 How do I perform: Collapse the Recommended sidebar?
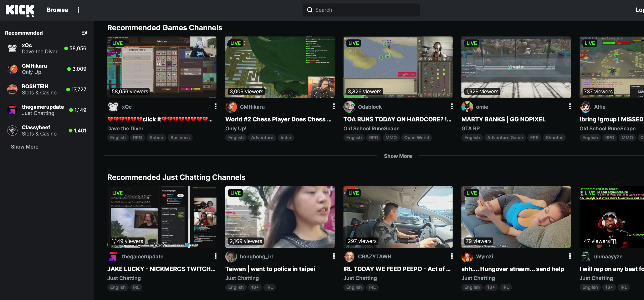tap(84, 33)
